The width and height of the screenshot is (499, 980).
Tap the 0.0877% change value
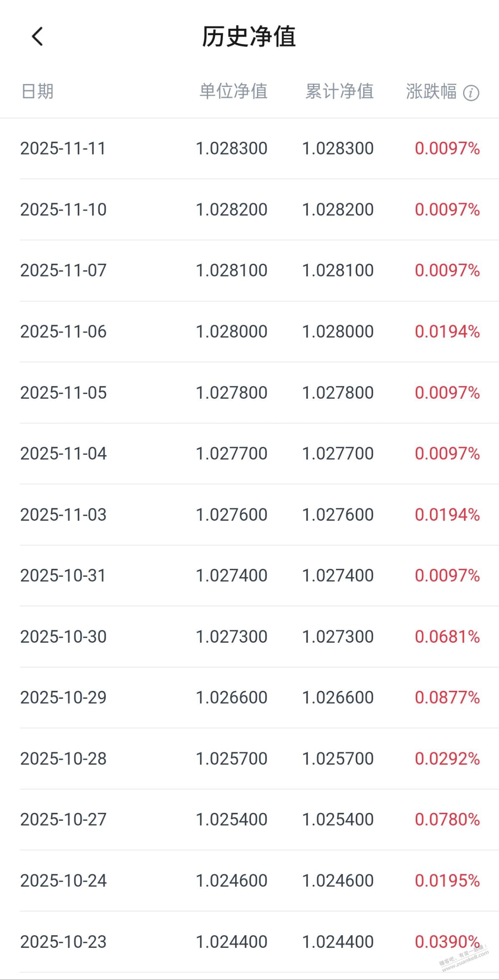point(447,697)
